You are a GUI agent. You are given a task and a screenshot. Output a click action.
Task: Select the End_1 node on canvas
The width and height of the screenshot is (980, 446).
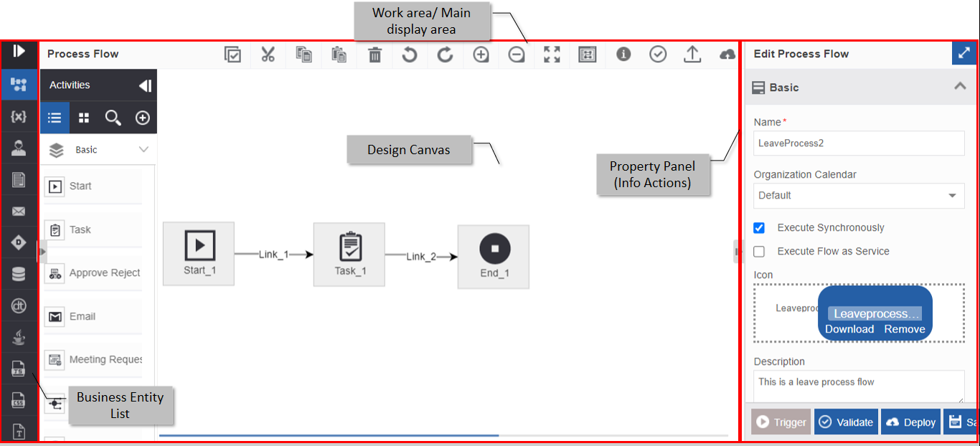494,257
